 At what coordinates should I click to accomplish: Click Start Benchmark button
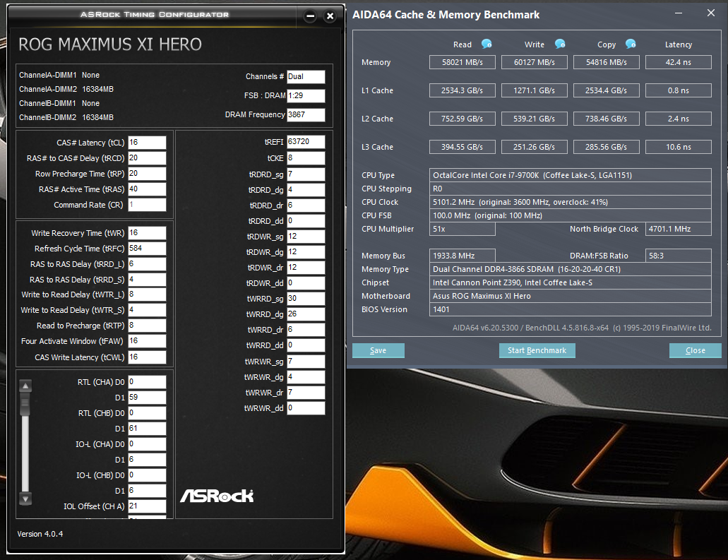point(537,350)
